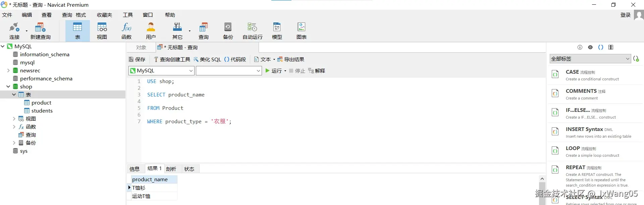Click the 函数 (Function) toolbar icon
The width and height of the screenshot is (644, 205).
pos(126,31)
